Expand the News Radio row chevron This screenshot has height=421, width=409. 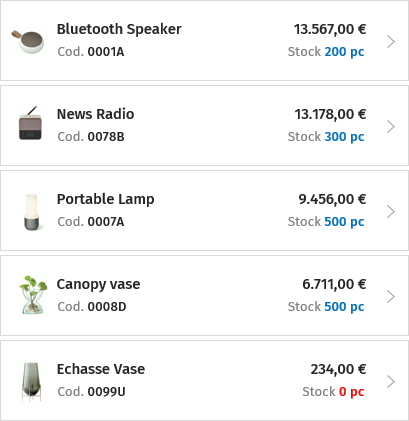[391, 127]
